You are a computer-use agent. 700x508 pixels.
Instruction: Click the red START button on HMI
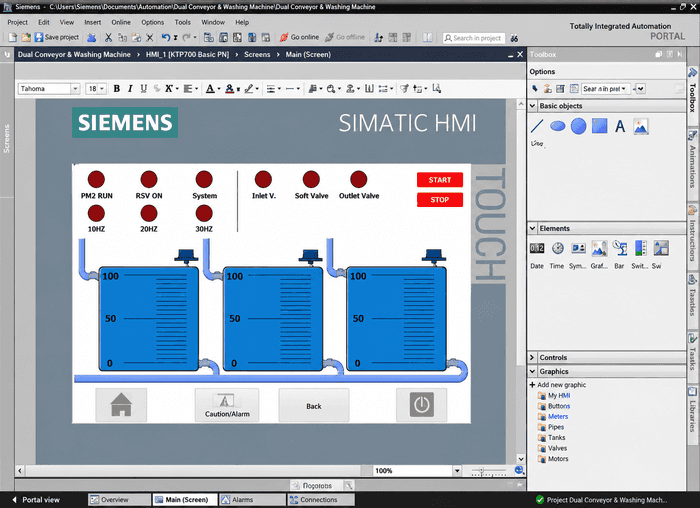(440, 180)
